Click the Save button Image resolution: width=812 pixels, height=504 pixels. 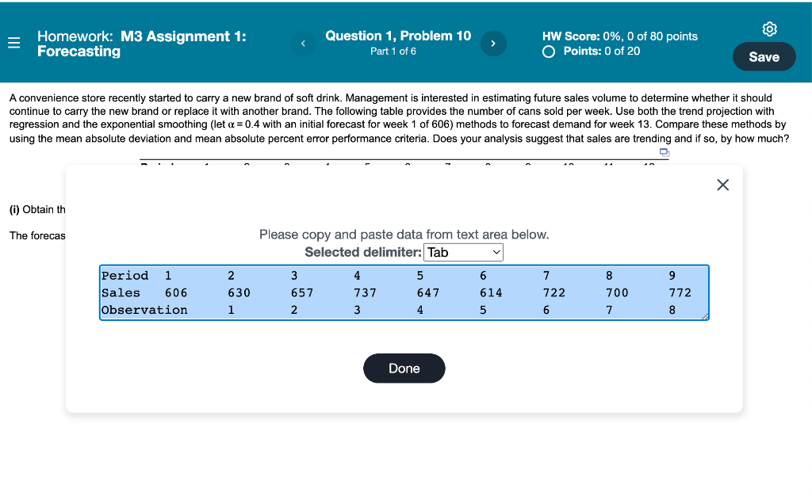(764, 56)
